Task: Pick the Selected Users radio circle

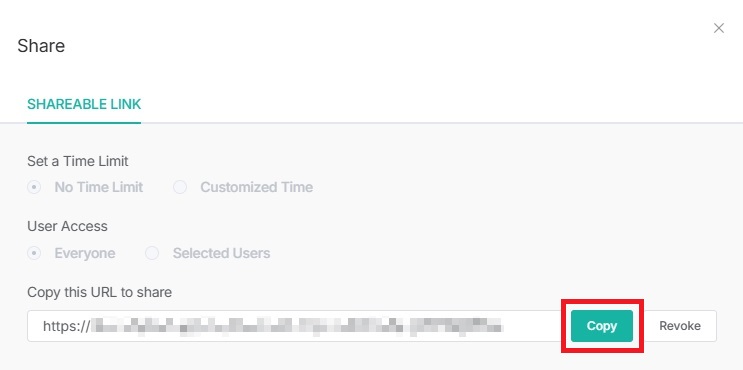Action: tap(152, 253)
